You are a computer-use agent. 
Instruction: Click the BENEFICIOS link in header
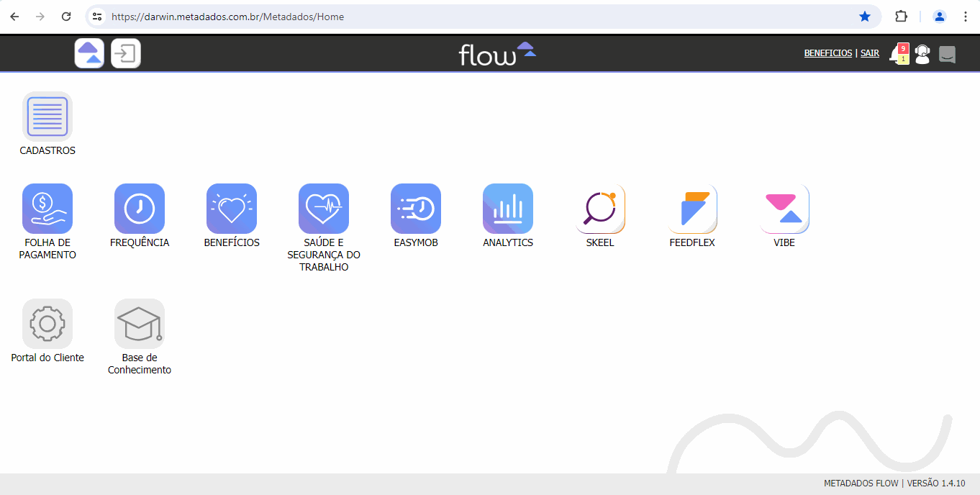[x=828, y=53]
